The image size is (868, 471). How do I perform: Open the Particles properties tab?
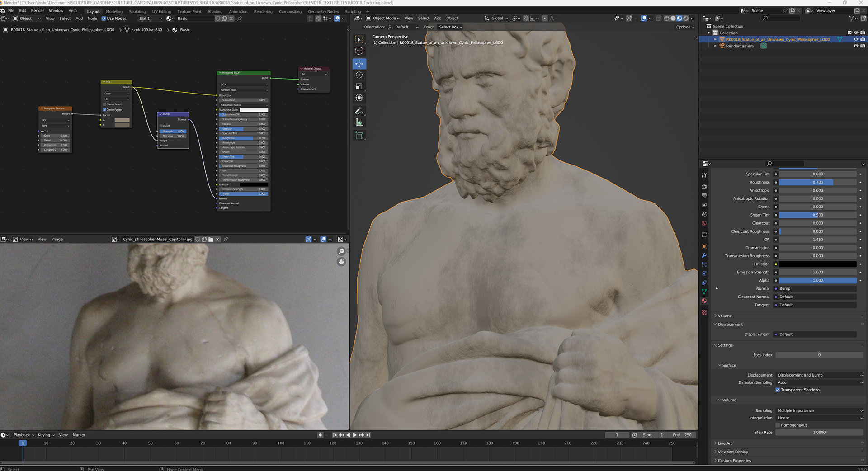[x=704, y=264]
